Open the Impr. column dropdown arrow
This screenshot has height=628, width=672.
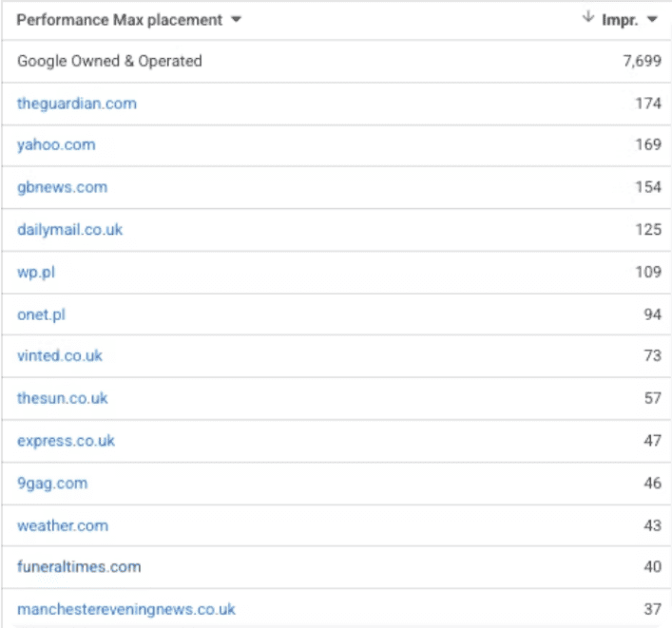(652, 20)
